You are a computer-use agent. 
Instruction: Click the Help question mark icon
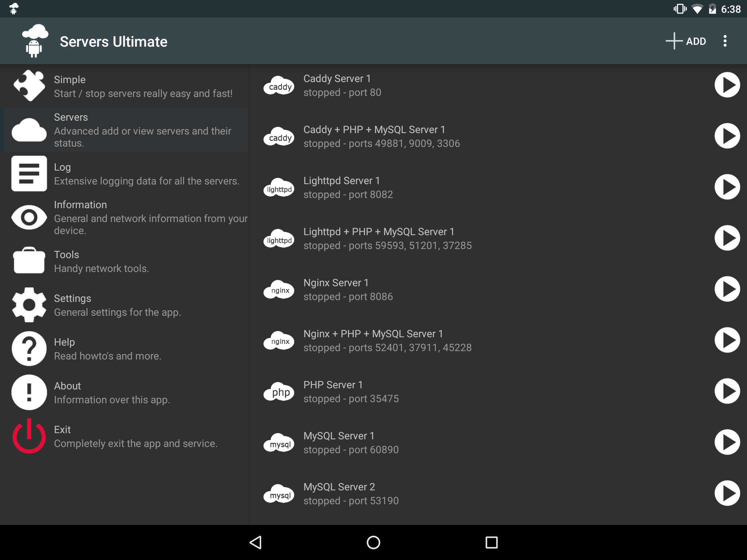tap(29, 349)
